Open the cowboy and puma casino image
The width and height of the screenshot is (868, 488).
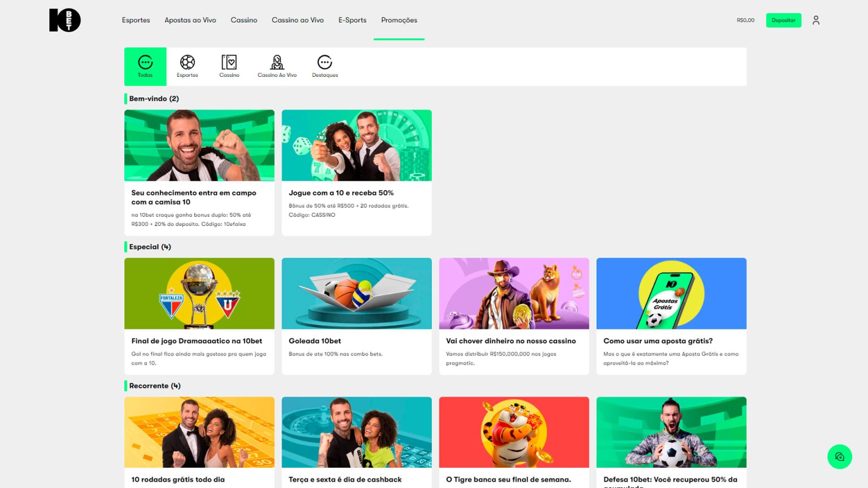click(514, 294)
